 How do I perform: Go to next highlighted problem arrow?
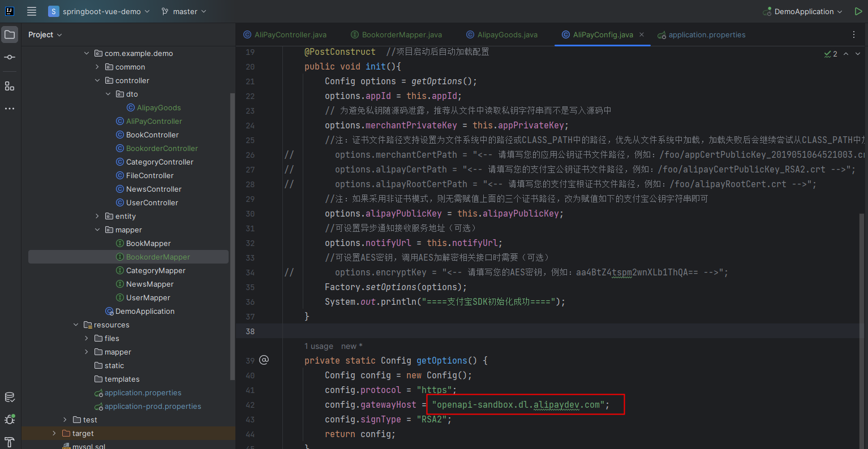pyautogui.click(x=858, y=54)
